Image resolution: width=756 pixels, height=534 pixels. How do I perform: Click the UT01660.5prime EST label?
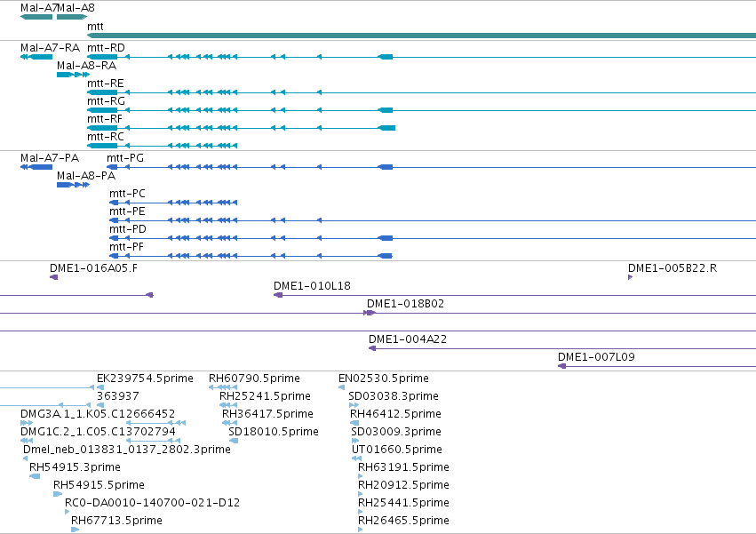[397, 450]
